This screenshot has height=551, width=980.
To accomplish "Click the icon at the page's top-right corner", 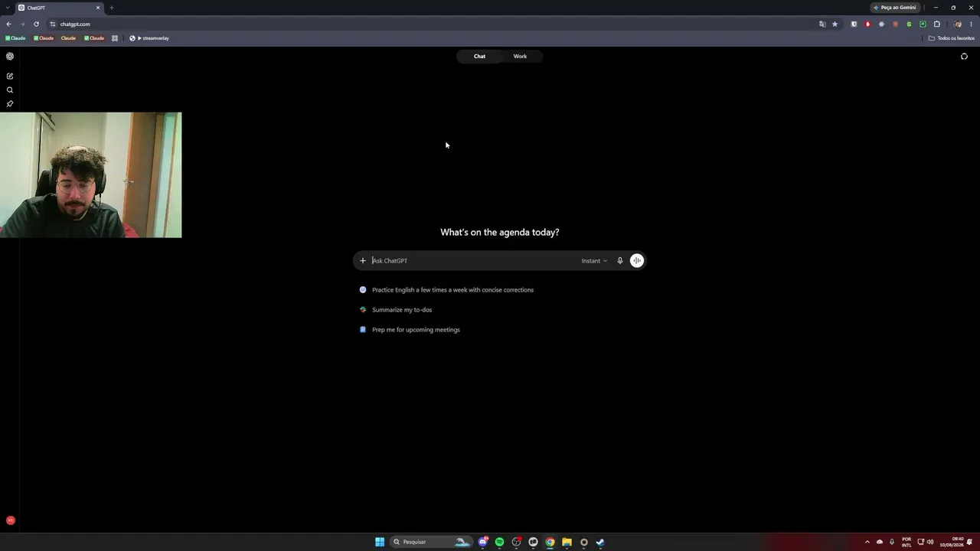I will coord(964,56).
